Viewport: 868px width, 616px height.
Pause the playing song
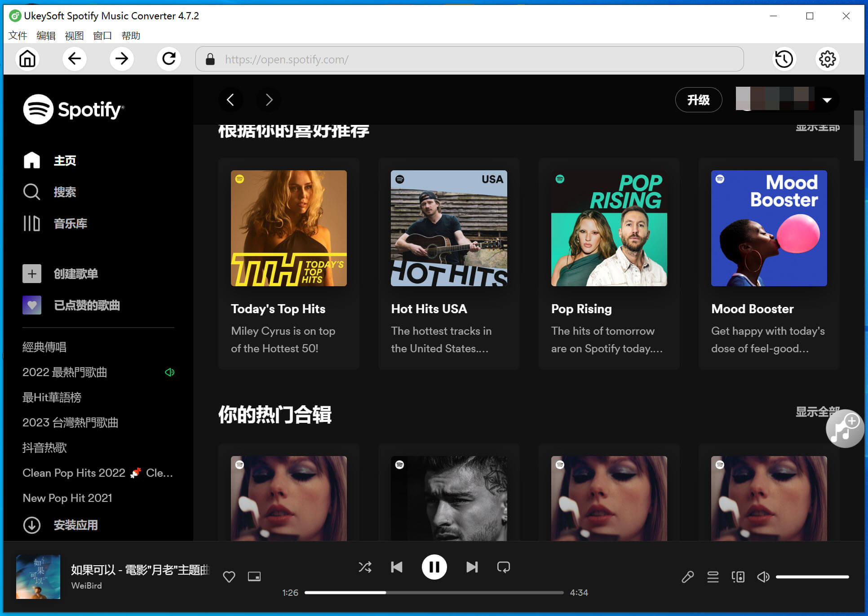434,567
